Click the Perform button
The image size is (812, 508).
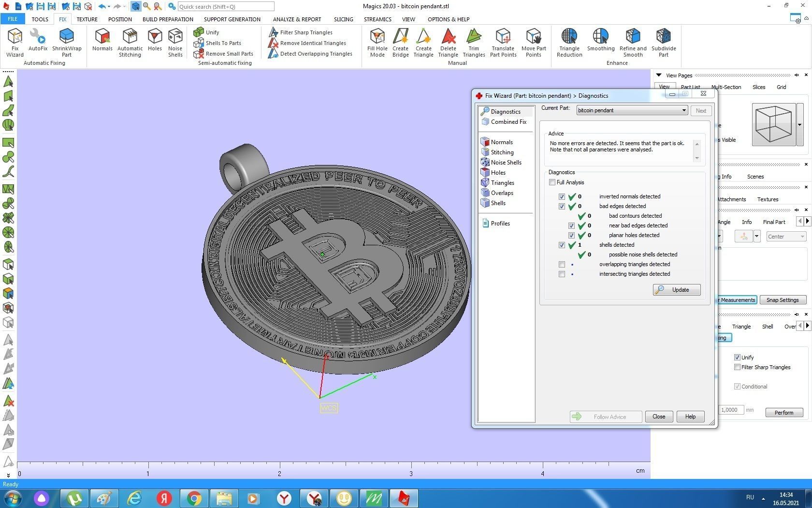784,412
